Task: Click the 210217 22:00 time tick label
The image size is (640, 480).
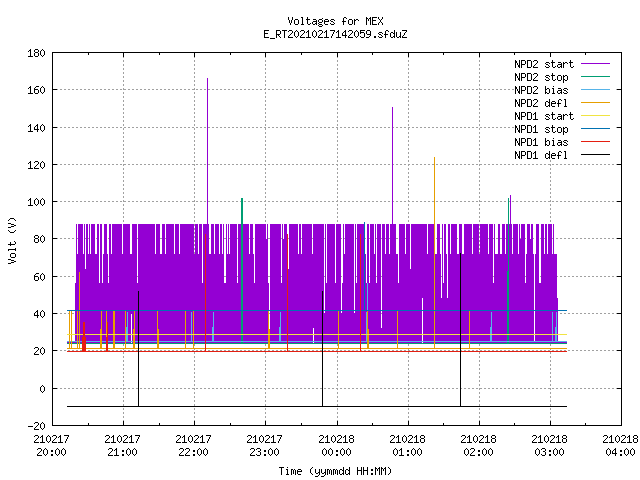Action: pyautogui.click(x=193, y=446)
